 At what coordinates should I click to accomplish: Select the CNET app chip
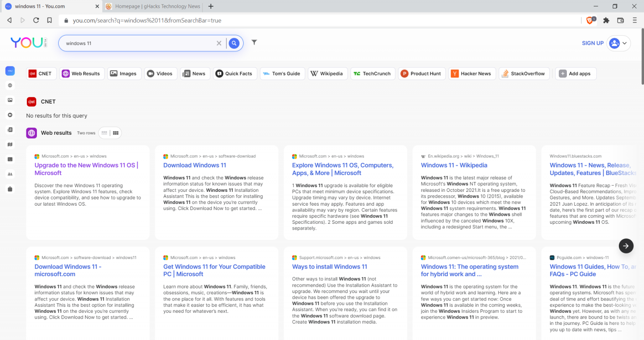(x=41, y=73)
